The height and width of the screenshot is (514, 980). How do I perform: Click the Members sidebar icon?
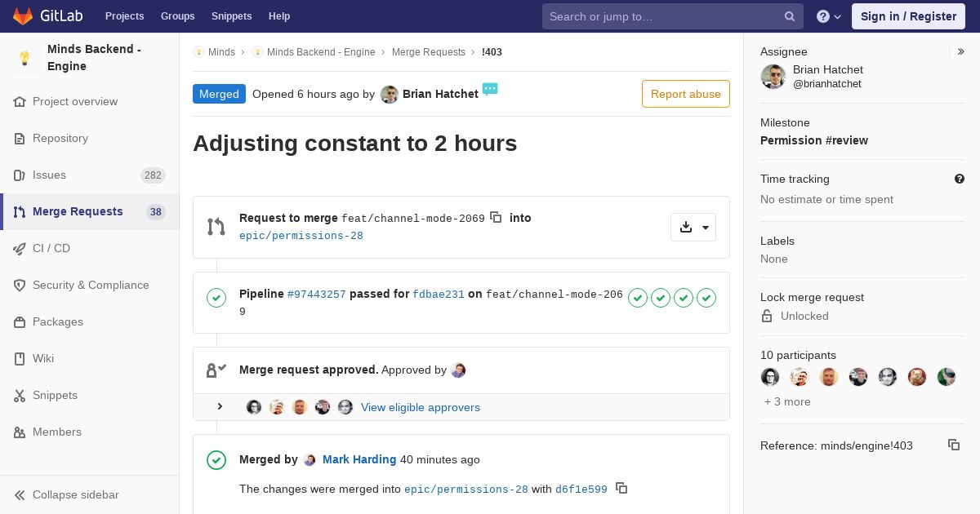20,432
